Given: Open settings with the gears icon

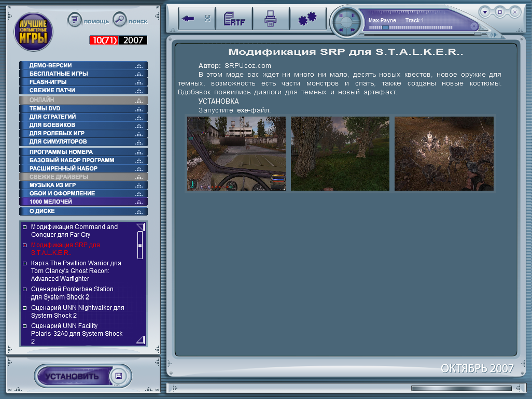Looking at the screenshot, I should click(x=307, y=19).
